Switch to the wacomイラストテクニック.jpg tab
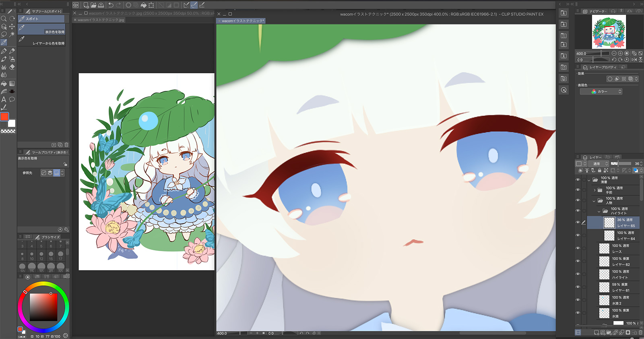Image resolution: width=644 pixels, height=339 pixels. [101, 20]
